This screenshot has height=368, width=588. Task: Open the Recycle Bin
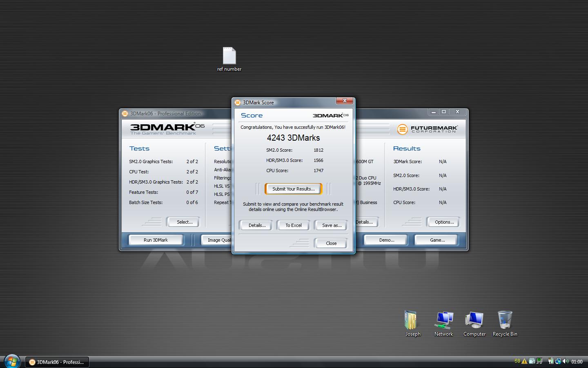(505, 323)
